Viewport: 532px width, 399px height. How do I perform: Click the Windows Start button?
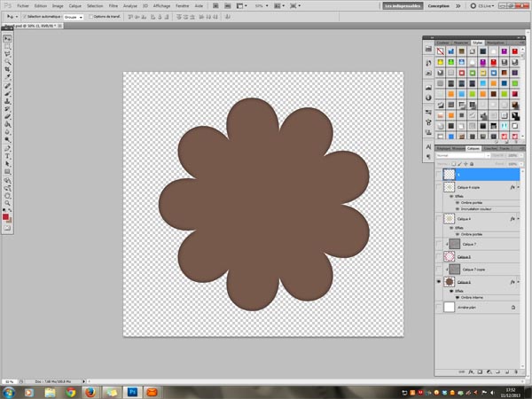tap(8, 393)
